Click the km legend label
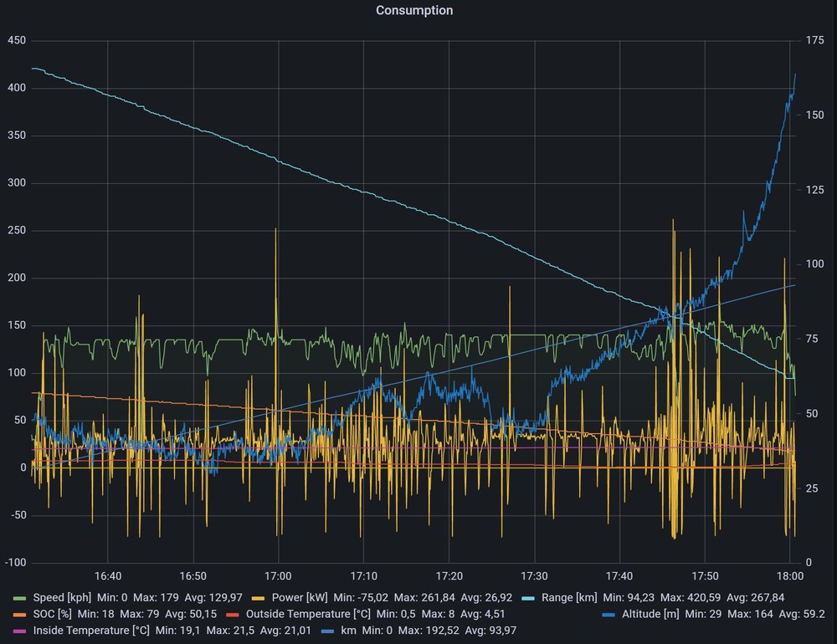Image resolution: width=837 pixels, height=644 pixels. pos(349,630)
